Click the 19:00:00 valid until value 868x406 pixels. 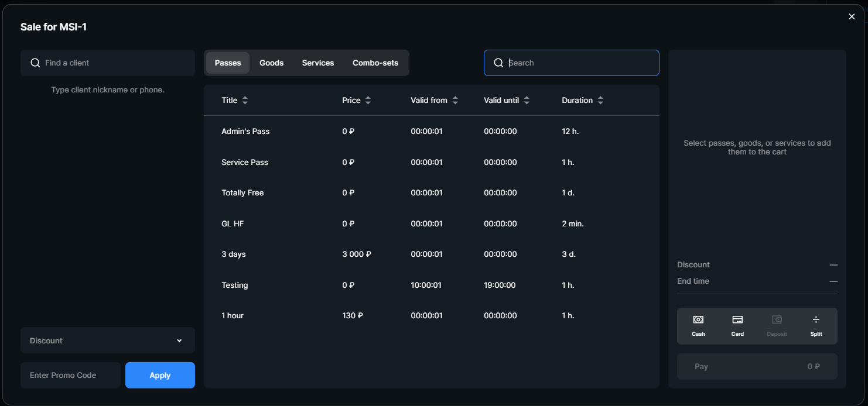[x=500, y=285]
